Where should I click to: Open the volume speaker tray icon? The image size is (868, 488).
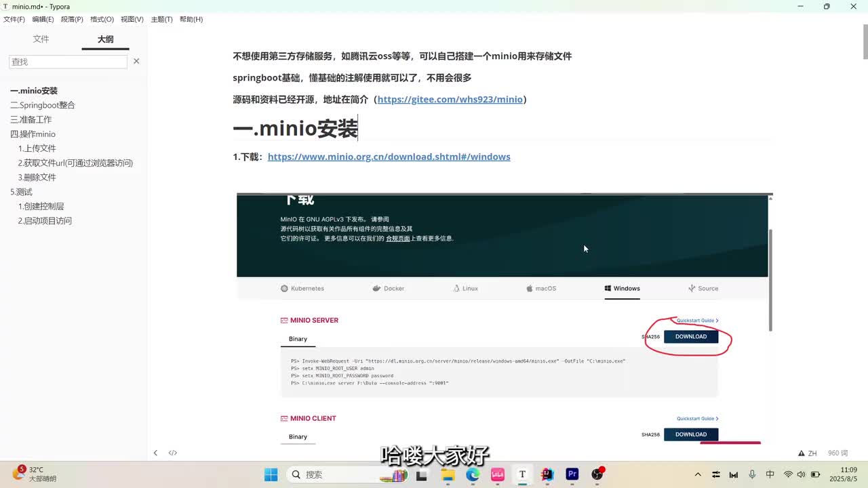click(801, 474)
